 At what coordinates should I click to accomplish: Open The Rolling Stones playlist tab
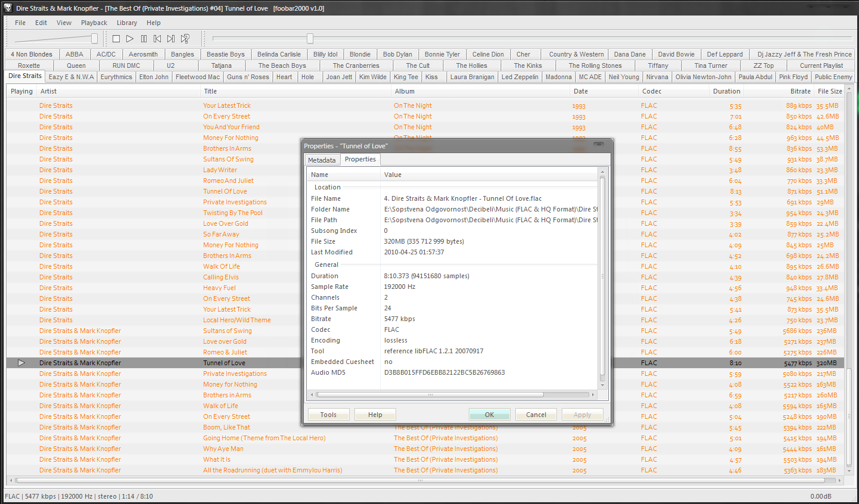tap(595, 66)
